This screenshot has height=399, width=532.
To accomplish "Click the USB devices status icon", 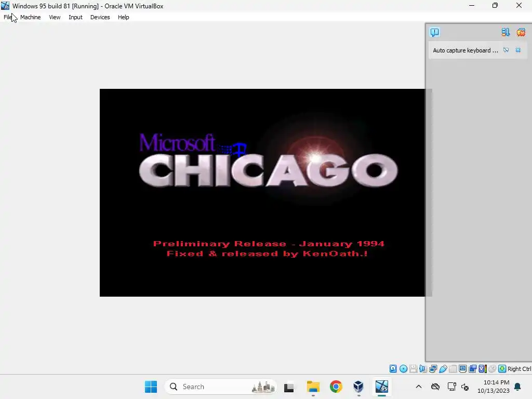I will point(443,369).
